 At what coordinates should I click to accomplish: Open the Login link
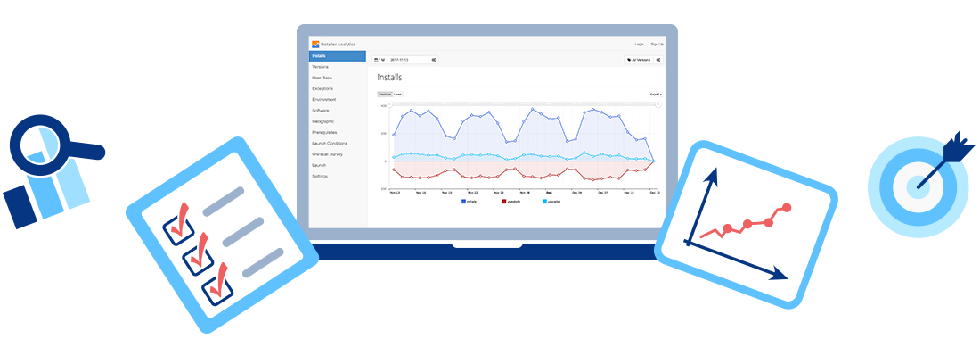click(x=640, y=45)
